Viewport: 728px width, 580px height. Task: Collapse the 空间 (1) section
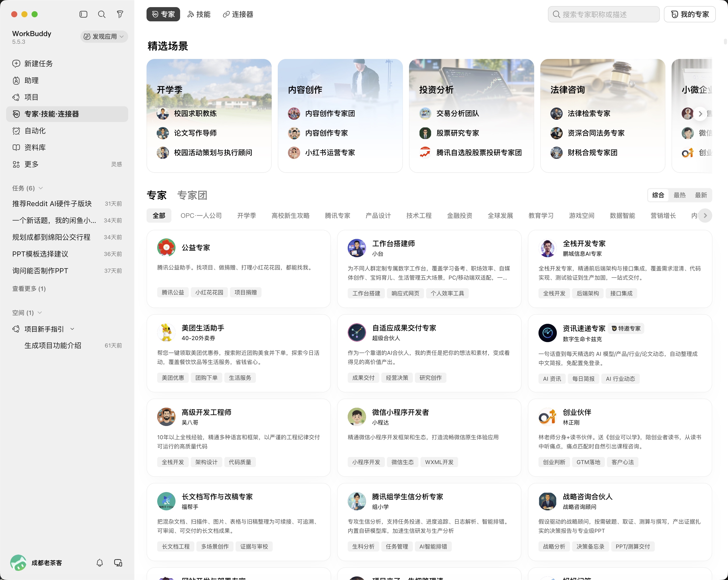[40, 312]
